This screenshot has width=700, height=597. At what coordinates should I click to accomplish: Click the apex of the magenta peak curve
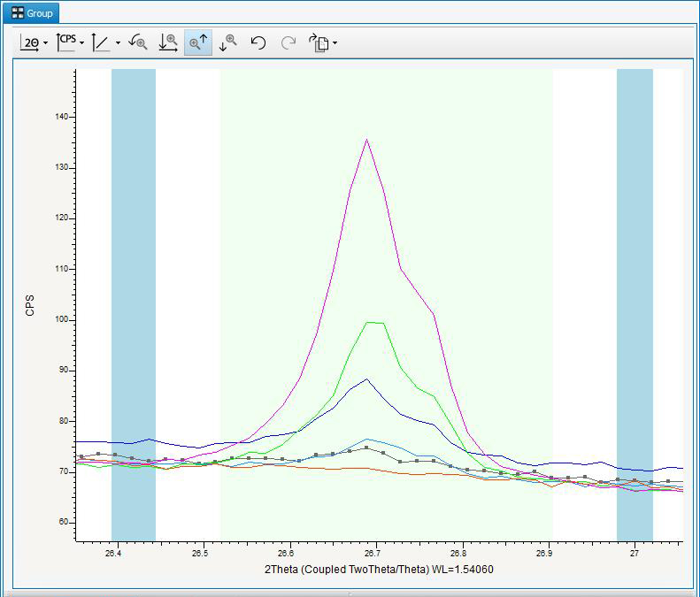pos(366,140)
